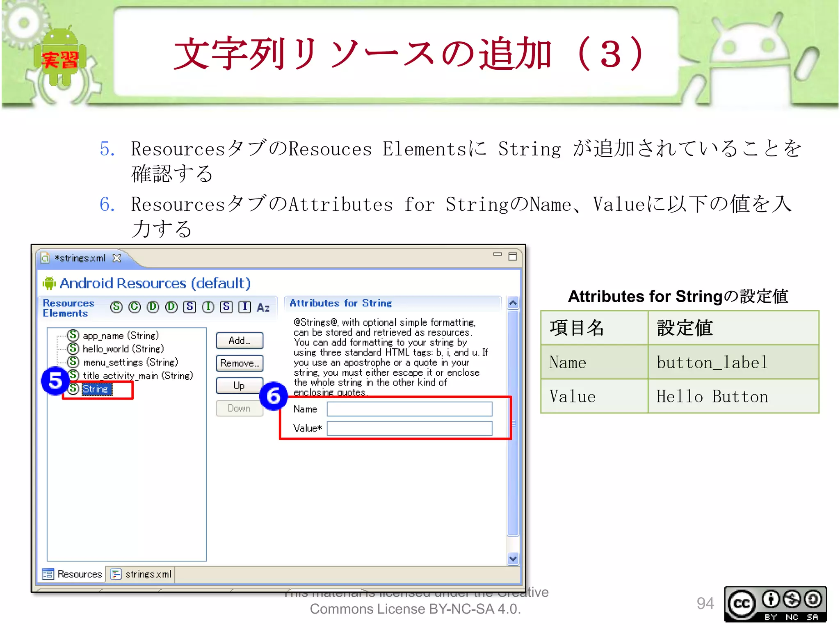Click the page number 94

point(705,603)
